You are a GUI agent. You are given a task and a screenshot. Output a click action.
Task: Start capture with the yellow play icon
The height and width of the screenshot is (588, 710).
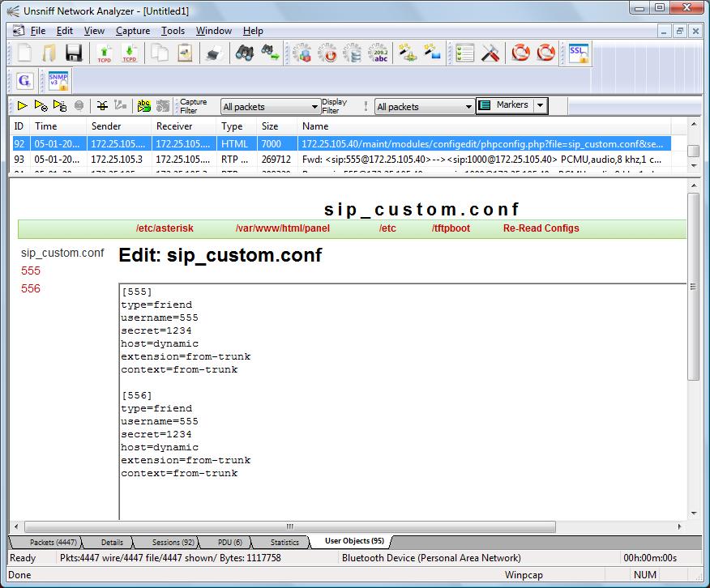(22, 106)
